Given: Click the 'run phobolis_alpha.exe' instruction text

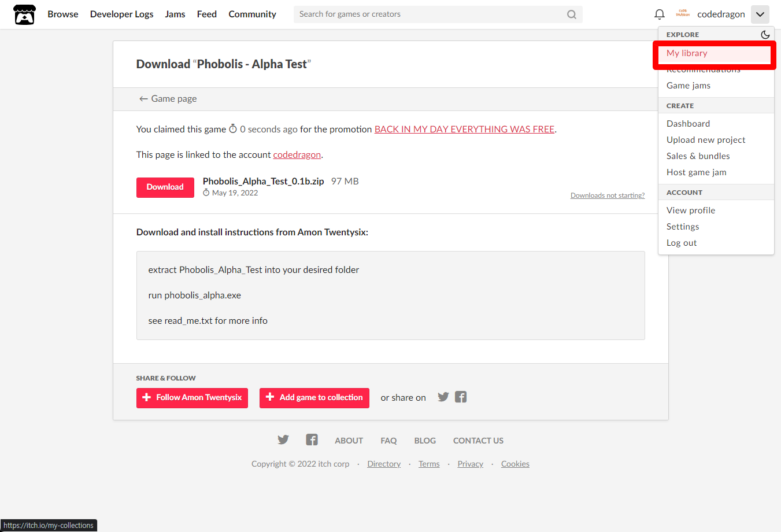Looking at the screenshot, I should (x=195, y=295).
